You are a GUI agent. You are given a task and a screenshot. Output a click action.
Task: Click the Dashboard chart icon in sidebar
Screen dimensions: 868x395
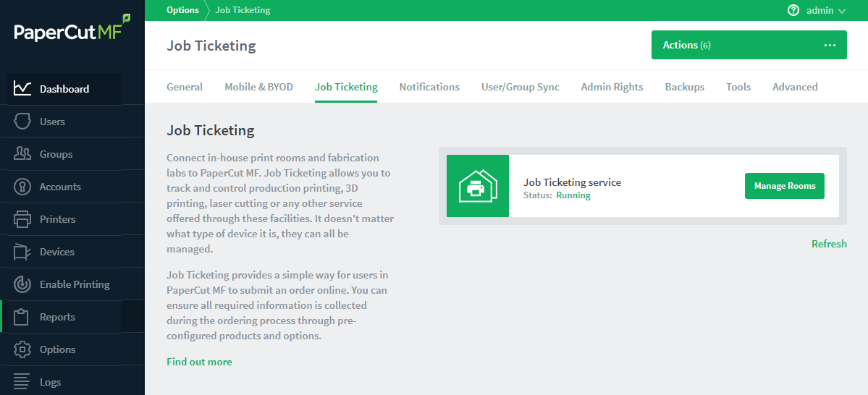click(x=22, y=88)
